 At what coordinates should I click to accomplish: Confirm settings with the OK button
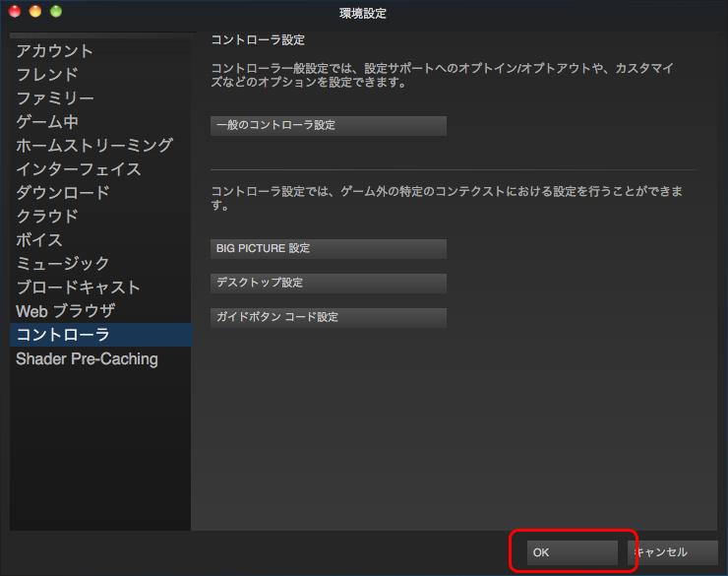click(x=572, y=552)
